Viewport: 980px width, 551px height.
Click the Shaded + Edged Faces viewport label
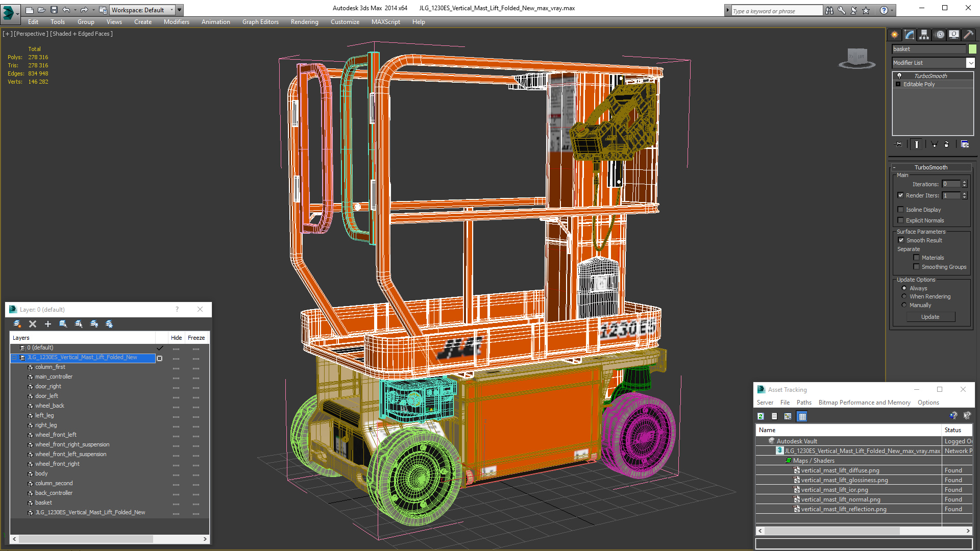[x=81, y=34]
